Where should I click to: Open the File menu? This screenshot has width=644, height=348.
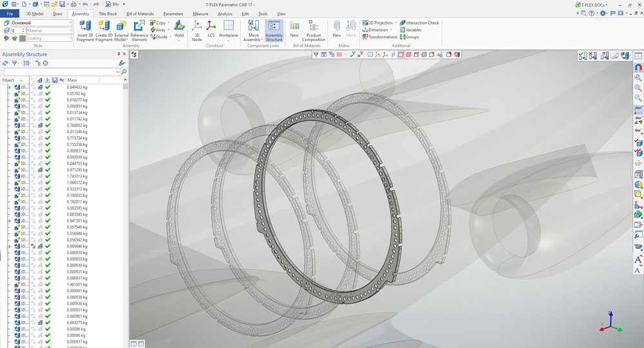tap(10, 14)
